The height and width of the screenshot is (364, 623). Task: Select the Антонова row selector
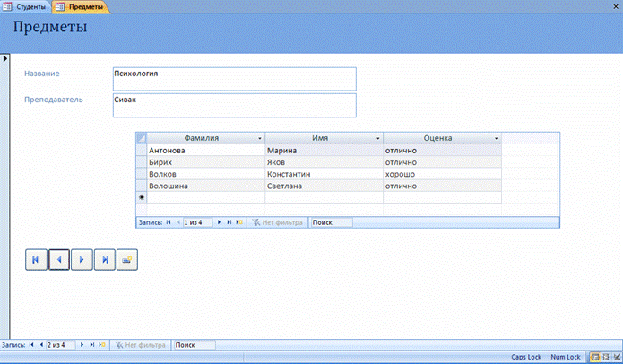[142, 151]
